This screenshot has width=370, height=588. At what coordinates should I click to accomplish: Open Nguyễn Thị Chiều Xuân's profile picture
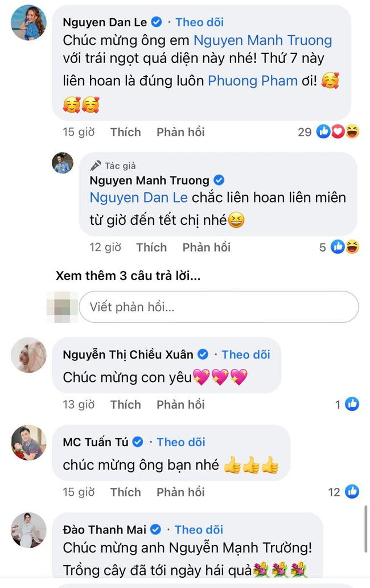tap(28, 355)
